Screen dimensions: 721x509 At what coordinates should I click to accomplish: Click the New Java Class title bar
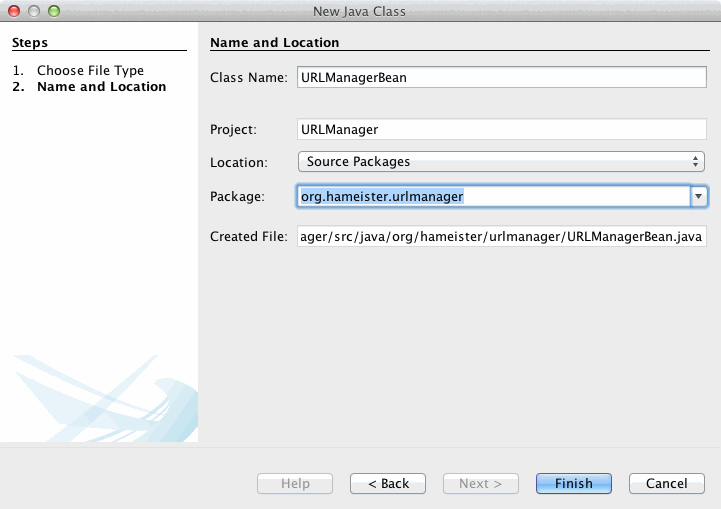pyautogui.click(x=360, y=11)
